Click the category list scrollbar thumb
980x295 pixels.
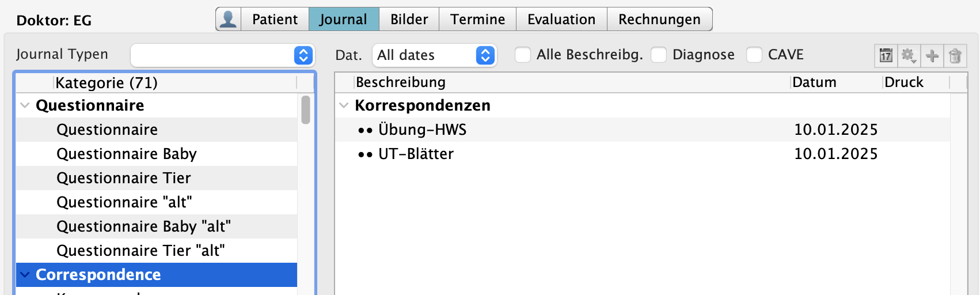306,109
